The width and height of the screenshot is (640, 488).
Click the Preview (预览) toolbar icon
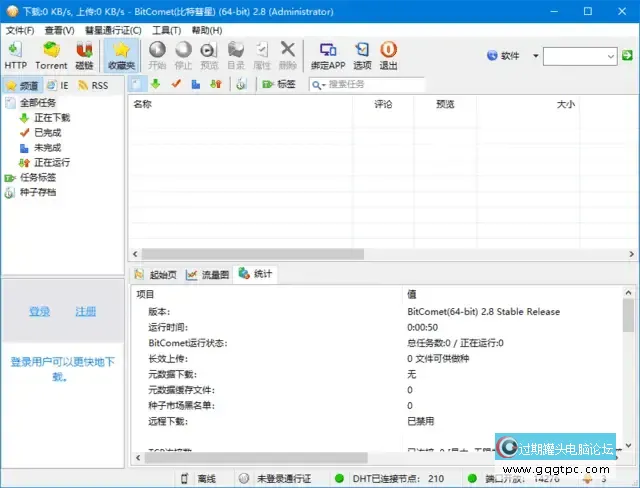pos(209,55)
